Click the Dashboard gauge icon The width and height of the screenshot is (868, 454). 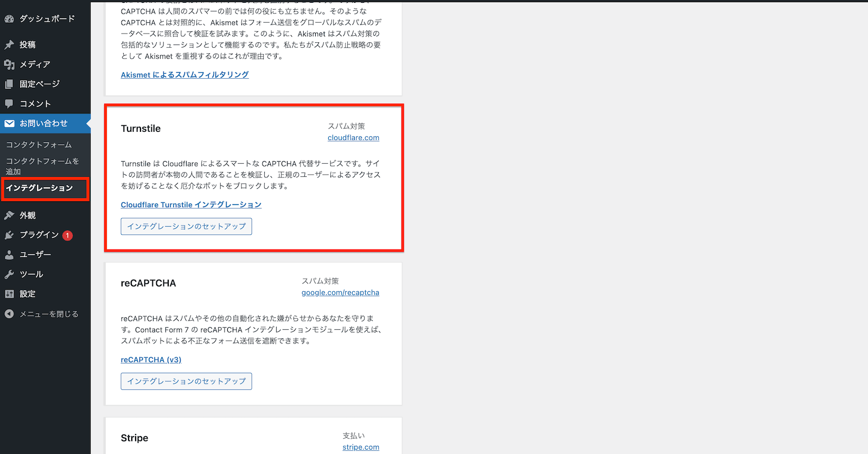(9, 19)
